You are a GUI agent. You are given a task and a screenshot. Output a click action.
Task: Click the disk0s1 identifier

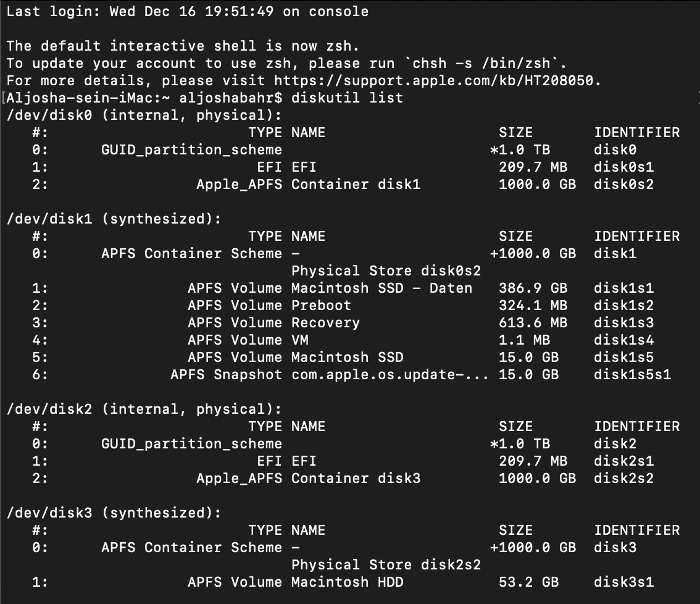coord(623,167)
